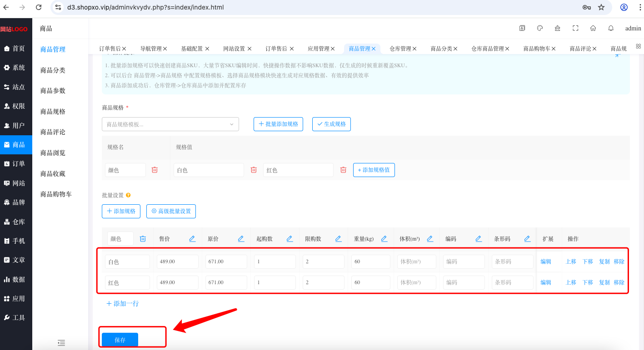This screenshot has width=644, height=350.
Task: Click edit pencil icon next to 重量(kg) header
Action: [x=384, y=239]
